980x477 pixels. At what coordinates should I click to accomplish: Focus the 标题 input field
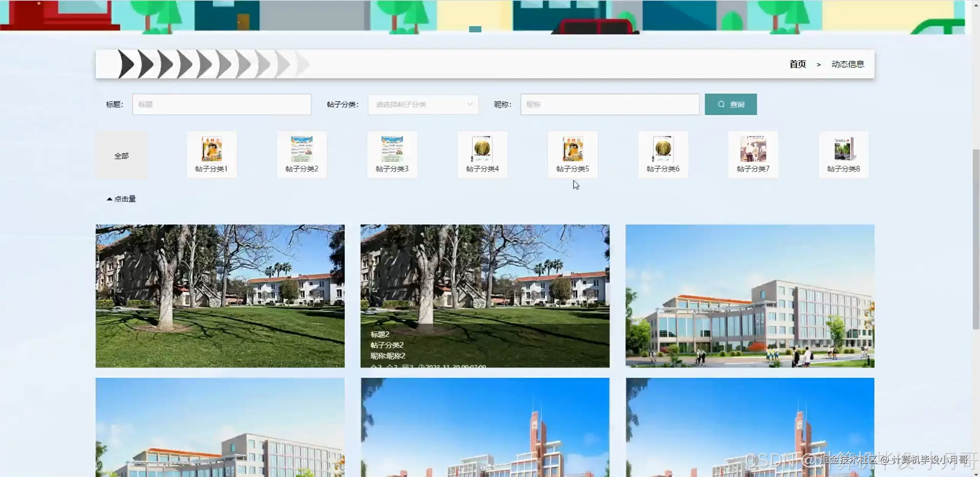click(x=222, y=104)
